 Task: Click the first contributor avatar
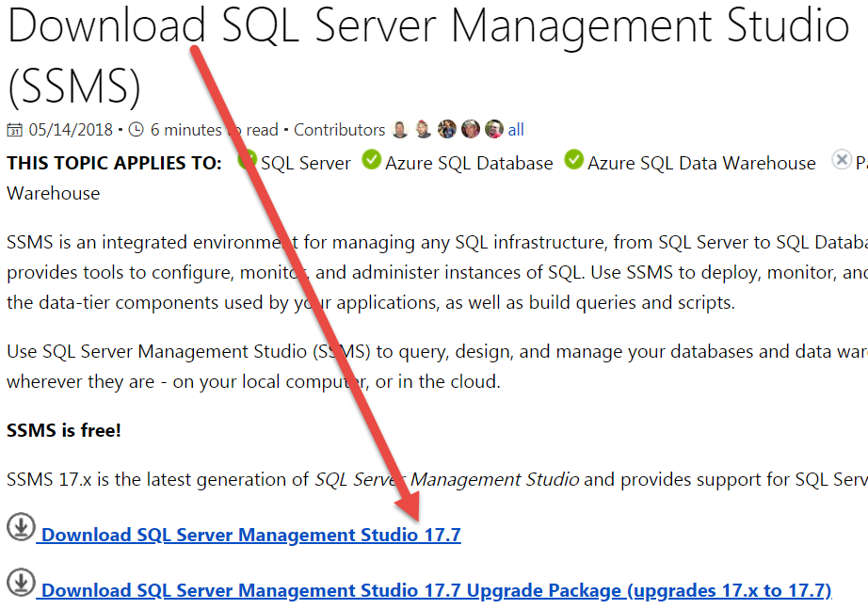(x=400, y=130)
